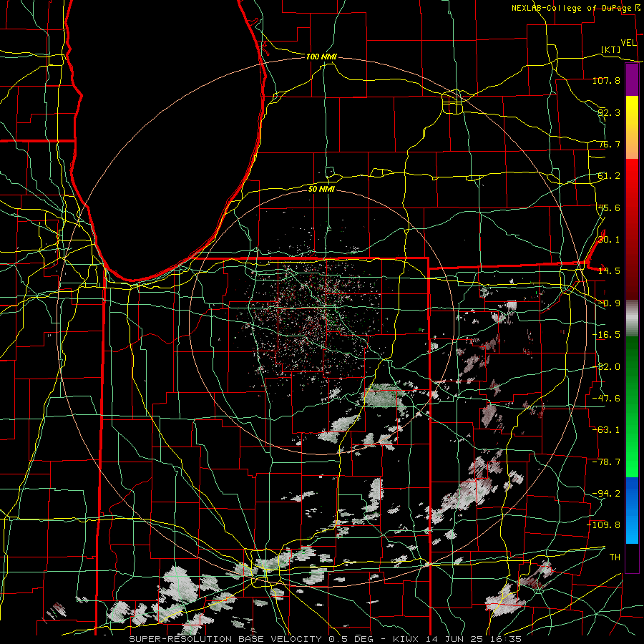Select the -0.9 legend value

coord(609,303)
